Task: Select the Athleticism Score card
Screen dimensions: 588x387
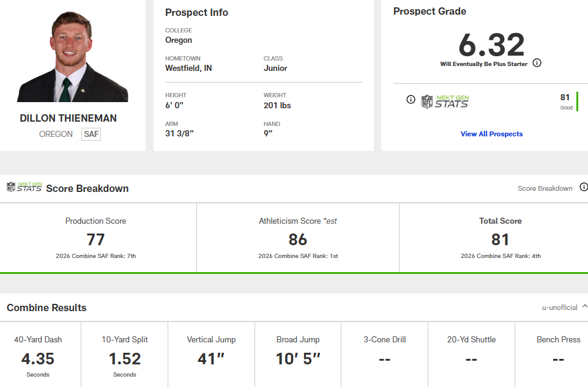Action: point(297,238)
